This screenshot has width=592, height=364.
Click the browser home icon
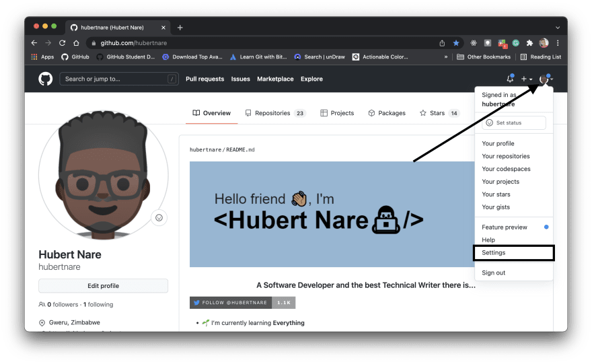pyautogui.click(x=76, y=43)
